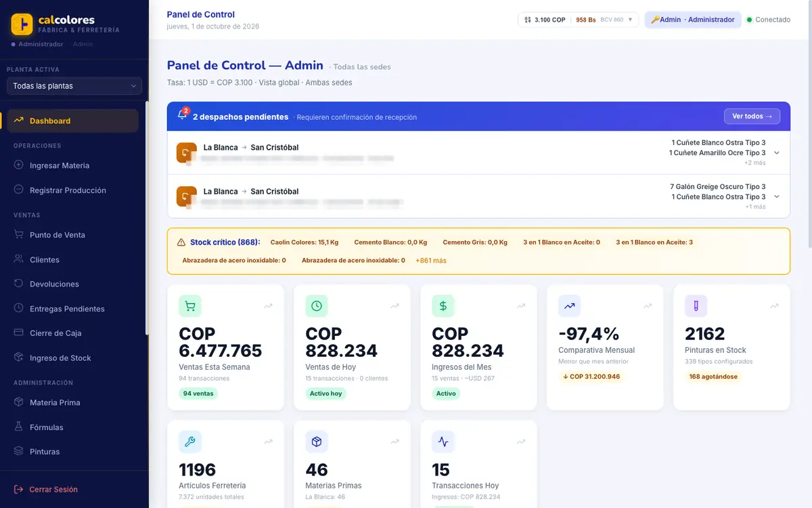Click the Admin · Administrador user button
The image size is (812, 508).
pos(693,20)
